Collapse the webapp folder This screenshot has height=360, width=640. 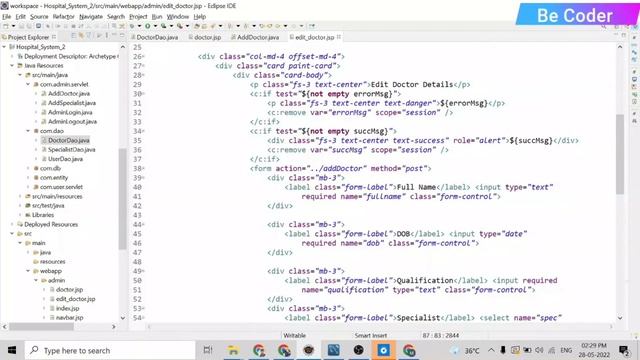pos(28,271)
